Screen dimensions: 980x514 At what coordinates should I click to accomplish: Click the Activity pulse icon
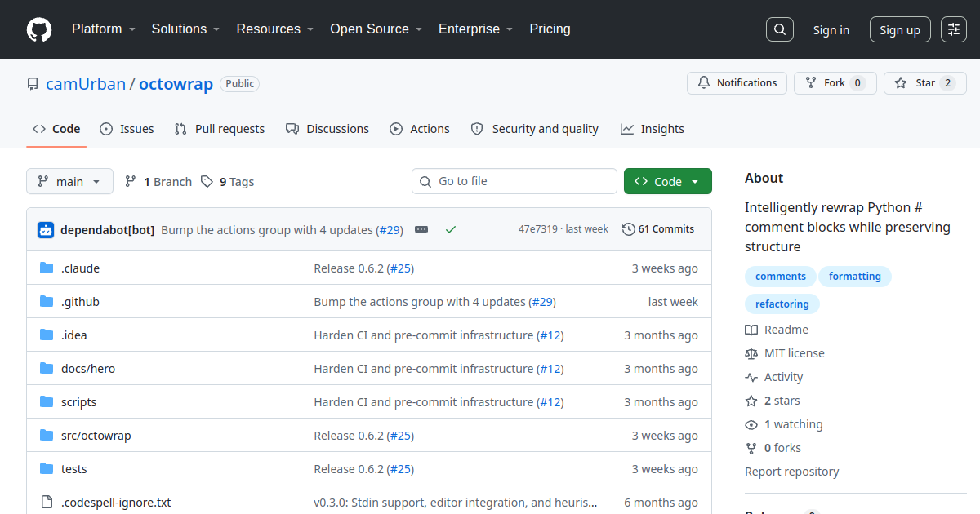[751, 378]
